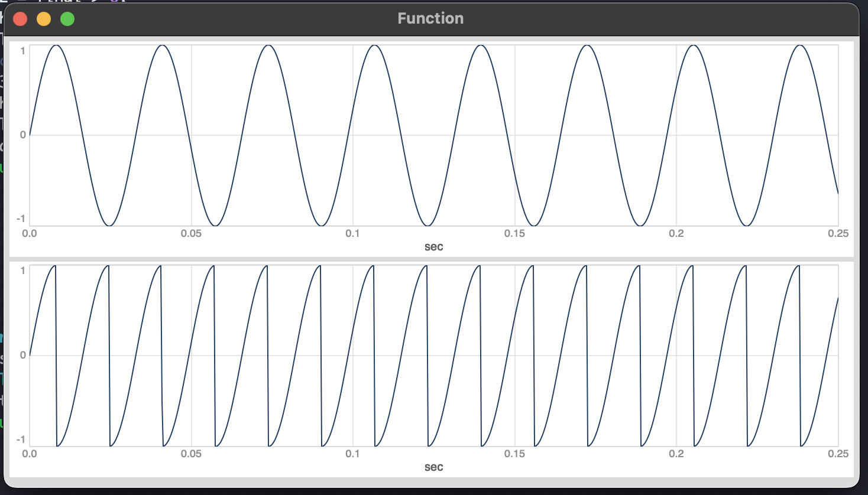Click the 0.15 x-axis tick of the top plot
This screenshot has height=495, width=868.
(514, 233)
